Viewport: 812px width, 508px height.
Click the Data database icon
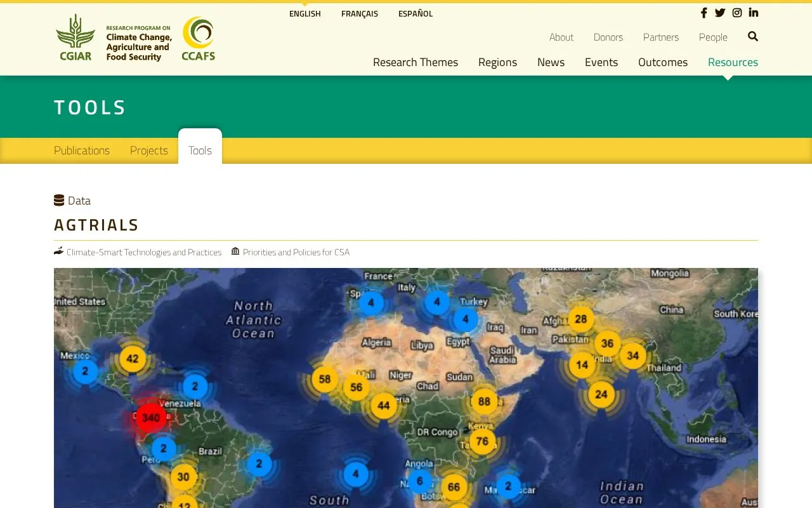point(59,201)
